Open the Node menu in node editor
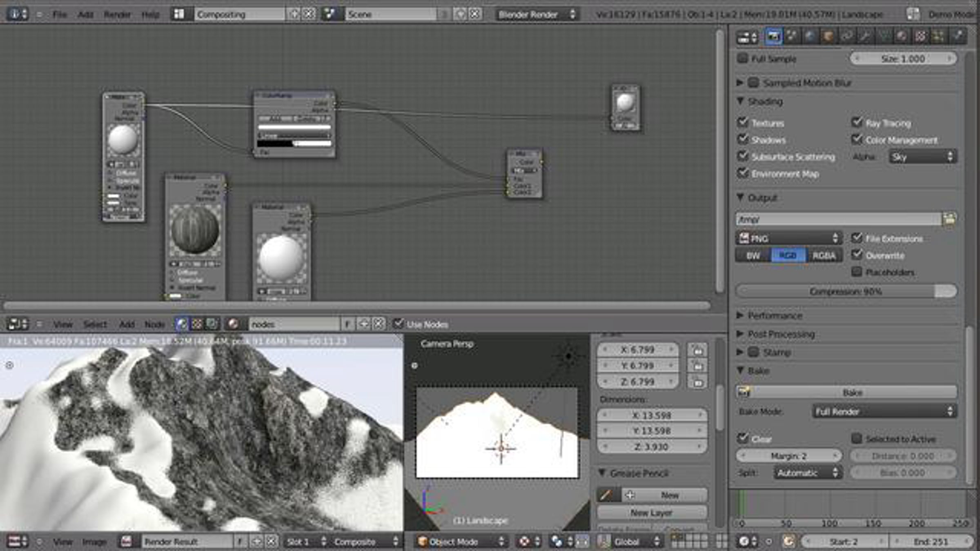The height and width of the screenshot is (551, 980). point(154,324)
